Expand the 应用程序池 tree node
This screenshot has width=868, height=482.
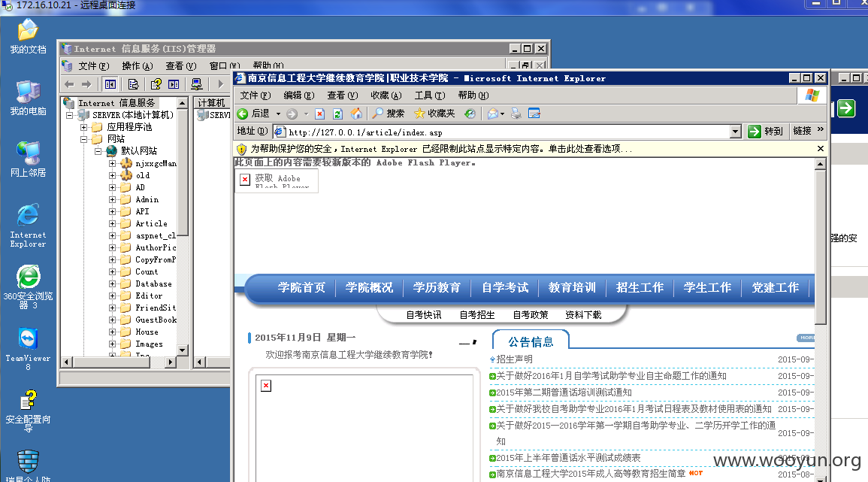[x=83, y=127]
